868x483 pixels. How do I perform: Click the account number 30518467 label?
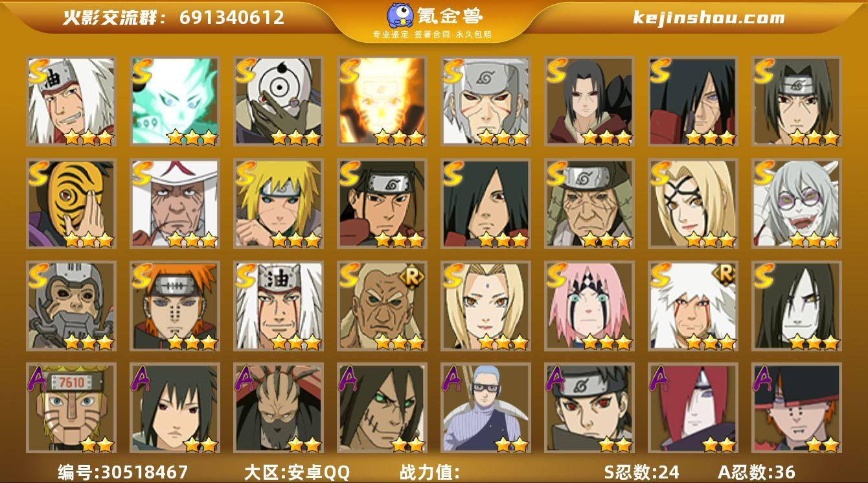coord(123,472)
